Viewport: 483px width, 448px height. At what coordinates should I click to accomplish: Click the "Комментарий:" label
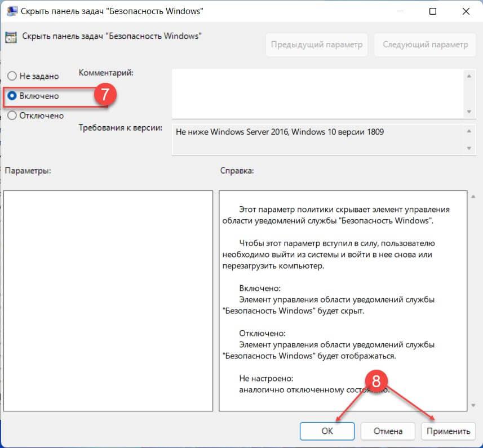[x=106, y=73]
